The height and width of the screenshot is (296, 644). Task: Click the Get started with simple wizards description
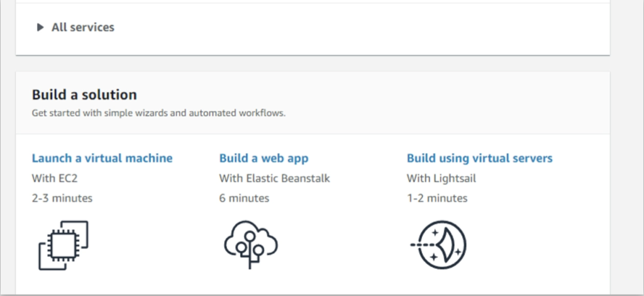pyautogui.click(x=158, y=113)
